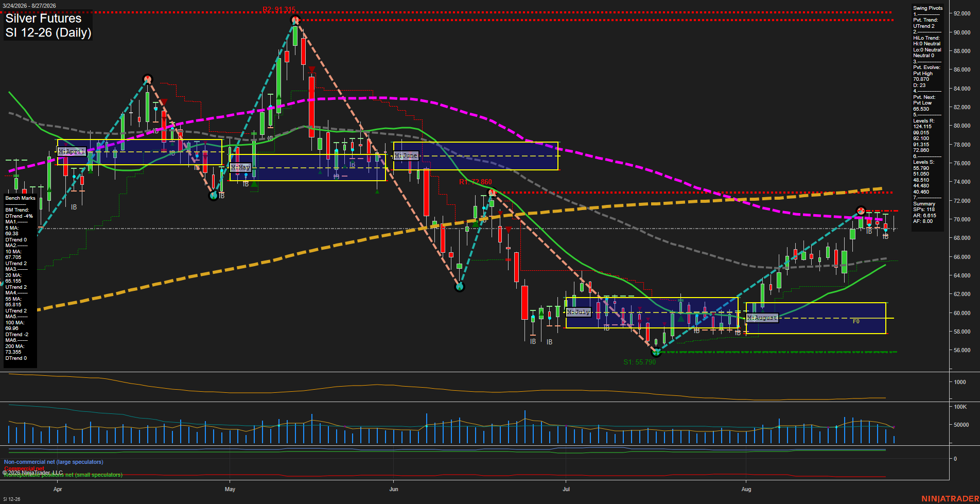
Task: Click the SP's: 118 summary entry
Action: (x=924, y=210)
